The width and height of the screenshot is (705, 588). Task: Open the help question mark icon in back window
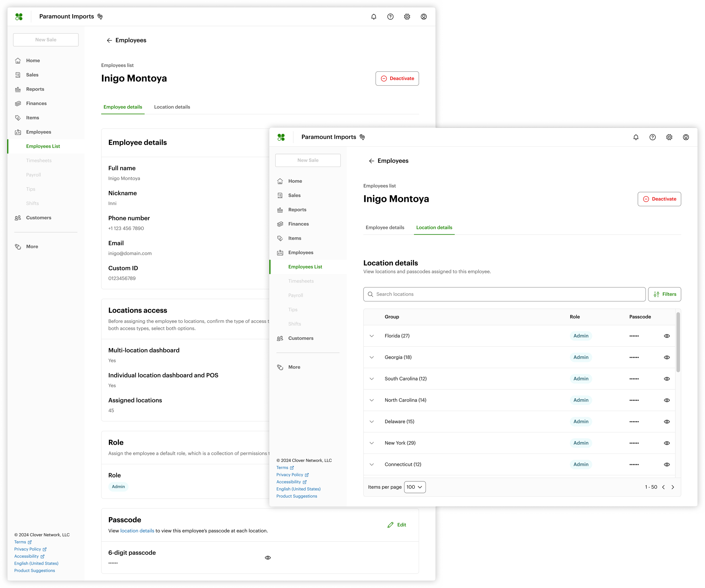(390, 17)
